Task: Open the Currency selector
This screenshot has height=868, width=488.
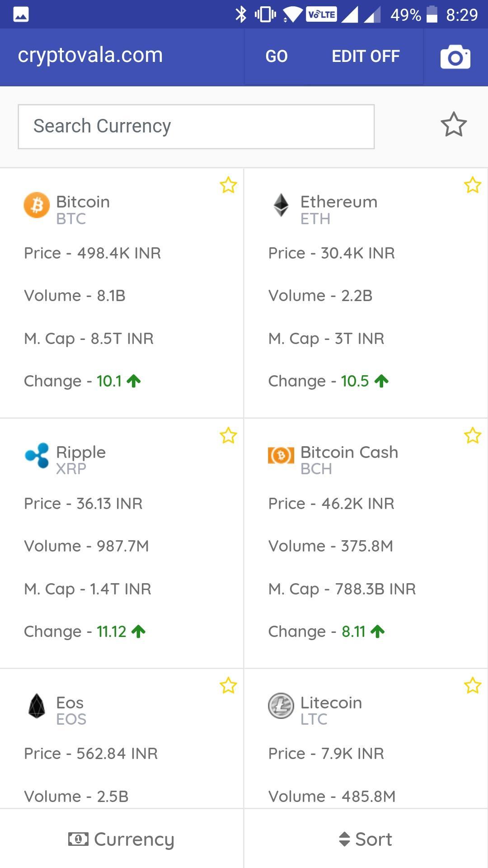Action: [x=121, y=839]
